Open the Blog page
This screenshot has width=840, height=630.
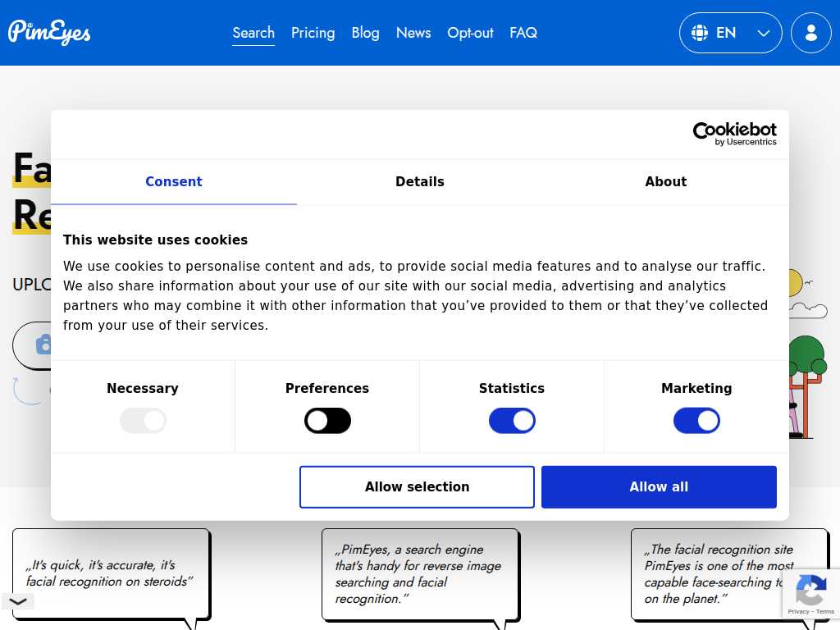point(365,33)
